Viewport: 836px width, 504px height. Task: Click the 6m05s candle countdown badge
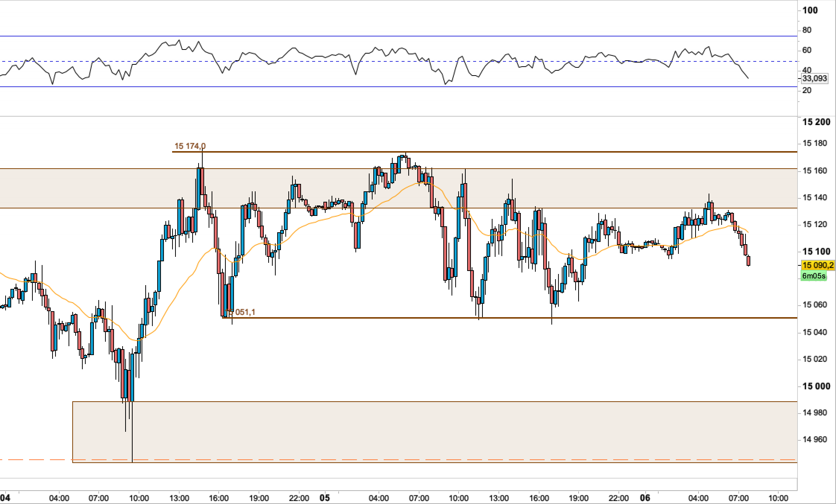click(x=814, y=276)
